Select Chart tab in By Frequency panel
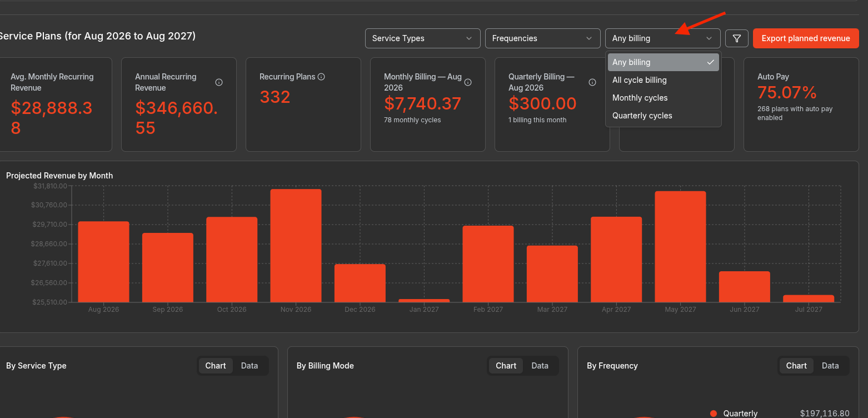This screenshot has height=418, width=868. pyautogui.click(x=796, y=366)
